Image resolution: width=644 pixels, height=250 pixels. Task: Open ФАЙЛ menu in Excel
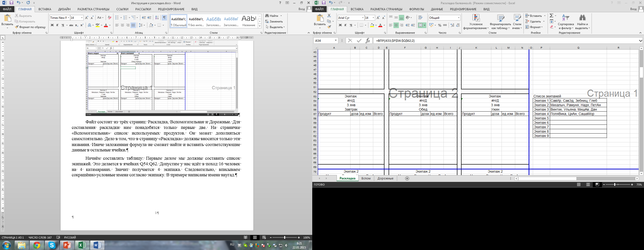click(x=319, y=9)
